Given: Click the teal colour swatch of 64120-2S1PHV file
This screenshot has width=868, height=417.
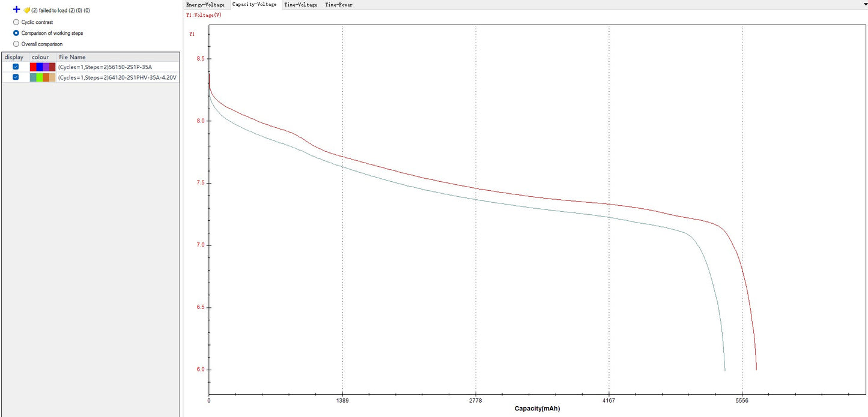Looking at the screenshot, I should coord(33,77).
